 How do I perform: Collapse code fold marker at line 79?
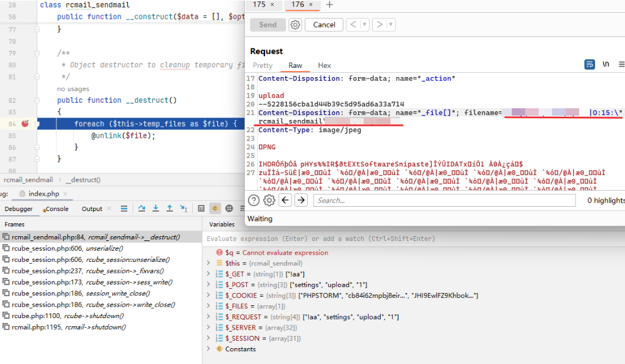37,53
